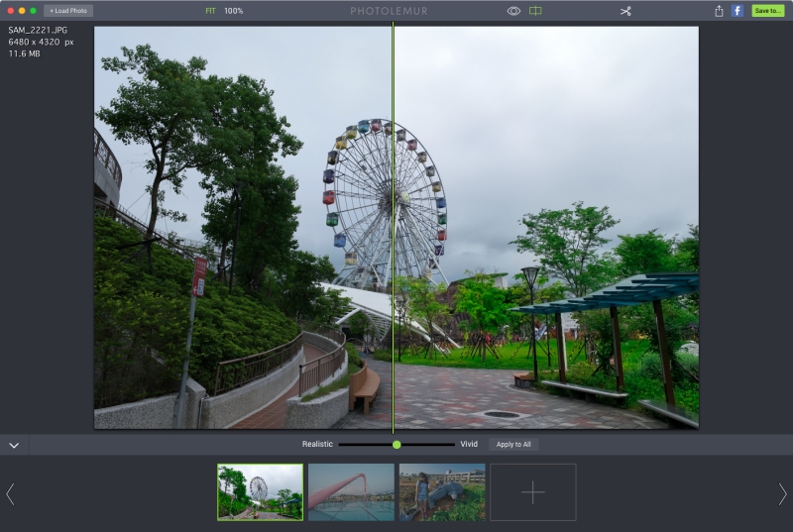Screen dimensions: 793x532
Task: Toggle the eye preview of original
Action: pos(513,11)
